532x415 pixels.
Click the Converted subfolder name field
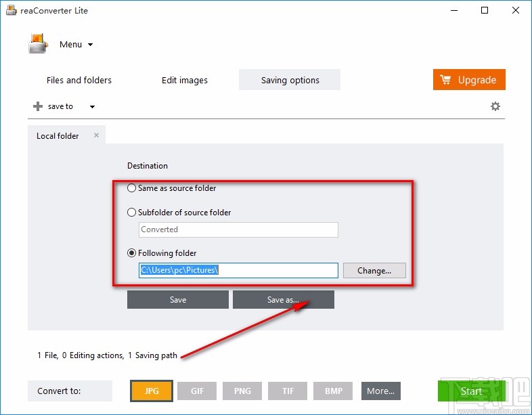[238, 230]
